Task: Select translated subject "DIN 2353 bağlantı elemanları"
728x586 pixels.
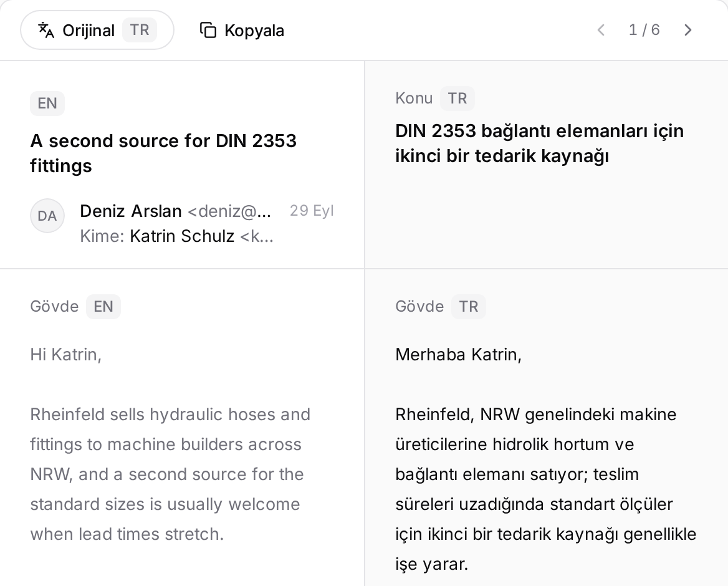Action: [540, 143]
